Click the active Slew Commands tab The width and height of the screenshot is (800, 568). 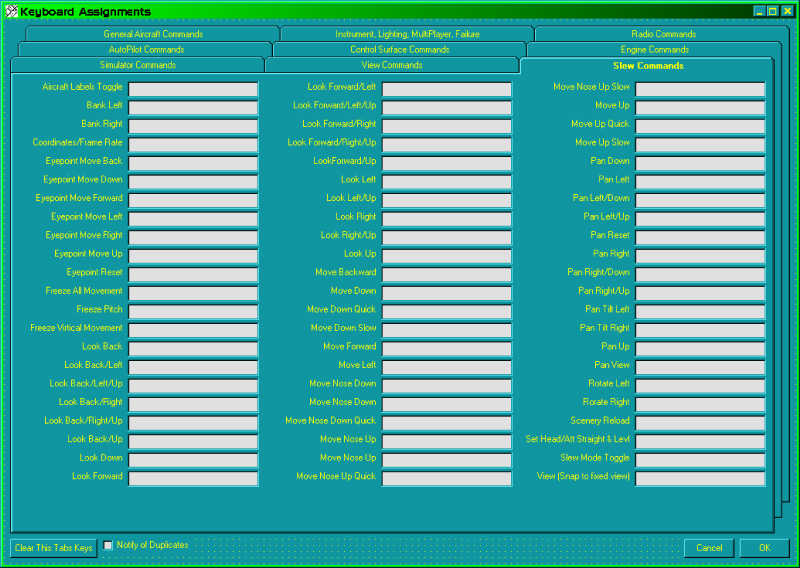tap(647, 66)
